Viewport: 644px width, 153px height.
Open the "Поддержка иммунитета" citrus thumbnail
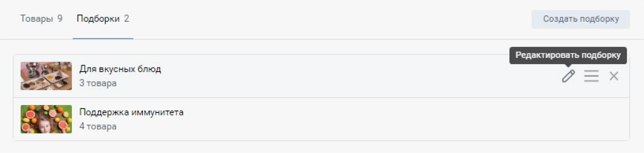[46, 119]
